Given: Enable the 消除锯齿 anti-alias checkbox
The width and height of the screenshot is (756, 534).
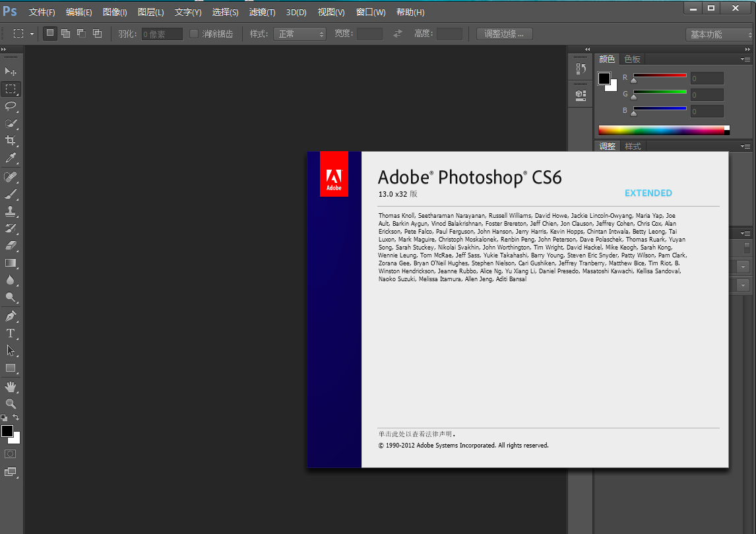Looking at the screenshot, I should coord(194,34).
